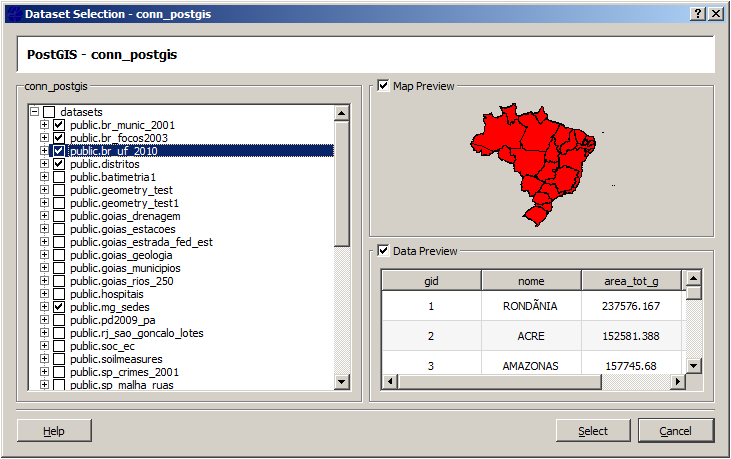Click data preview table scroll down arrow
This screenshot has width=731, height=459.
[694, 366]
